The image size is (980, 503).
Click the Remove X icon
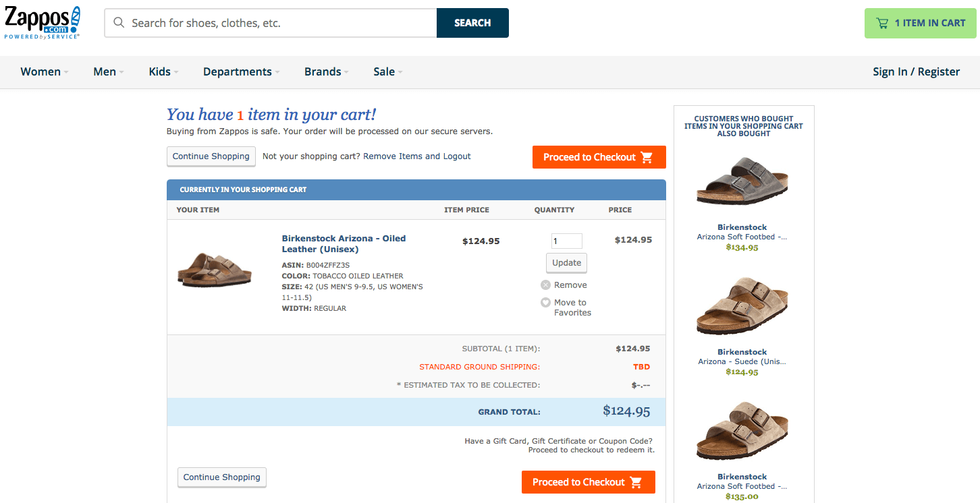click(x=545, y=285)
